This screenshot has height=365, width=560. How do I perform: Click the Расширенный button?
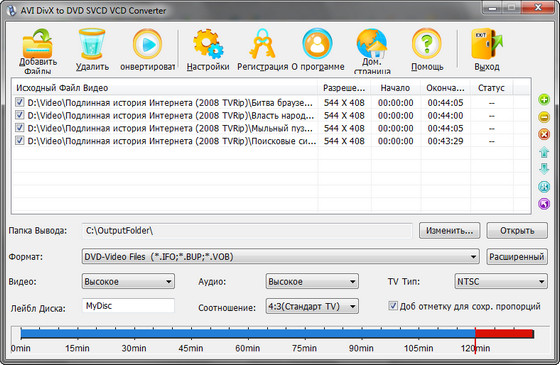(517, 257)
